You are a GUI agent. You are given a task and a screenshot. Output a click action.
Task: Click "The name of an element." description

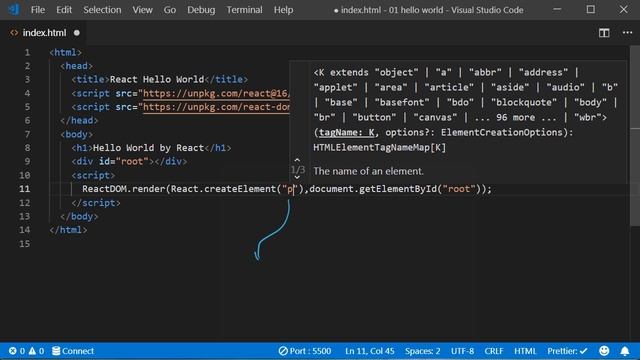click(x=368, y=171)
